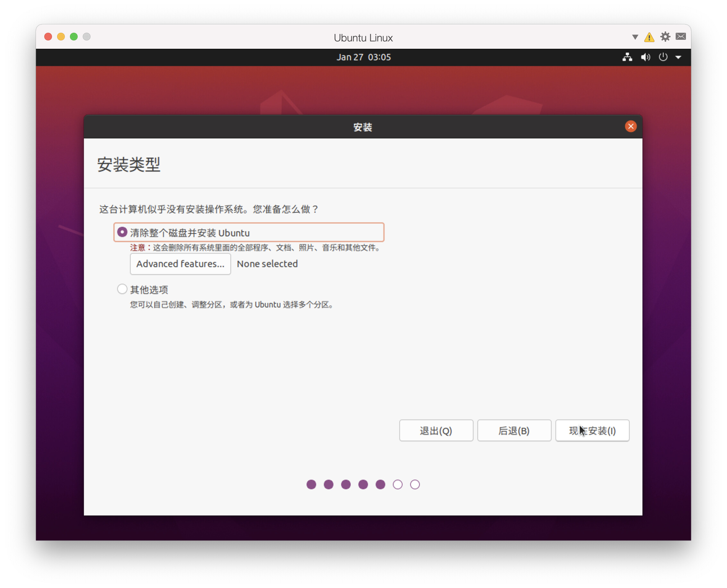Click the 后退(B) back button
Viewport: 727px width, 588px height.
pos(514,430)
